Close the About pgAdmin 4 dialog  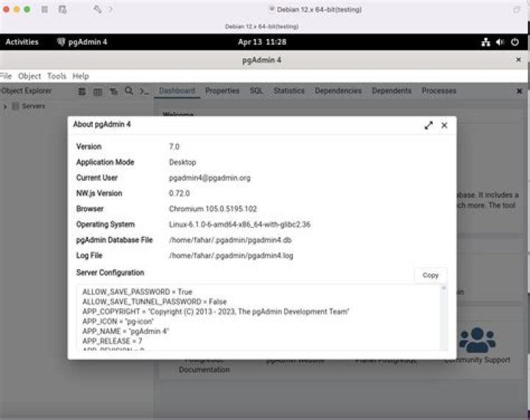tap(445, 125)
